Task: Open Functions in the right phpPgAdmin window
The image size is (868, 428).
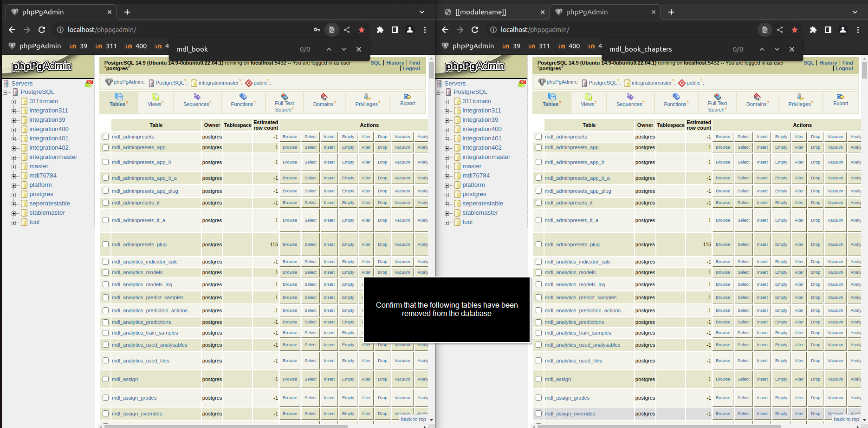Action: tap(676, 100)
